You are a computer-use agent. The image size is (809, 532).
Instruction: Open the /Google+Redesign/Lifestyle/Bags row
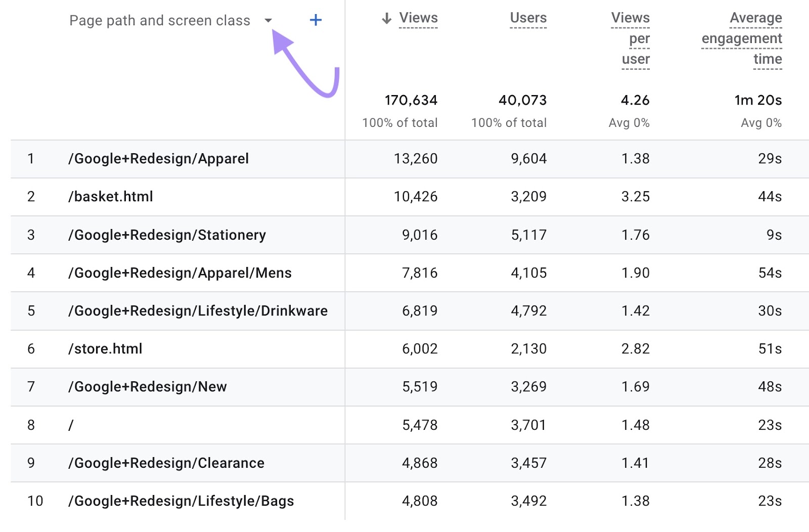point(181,501)
